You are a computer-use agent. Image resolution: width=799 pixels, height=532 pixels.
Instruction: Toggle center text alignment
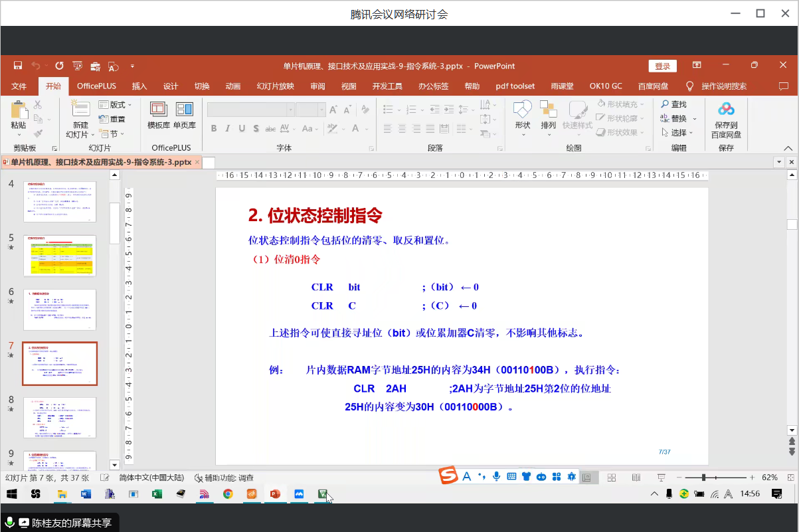(x=402, y=128)
